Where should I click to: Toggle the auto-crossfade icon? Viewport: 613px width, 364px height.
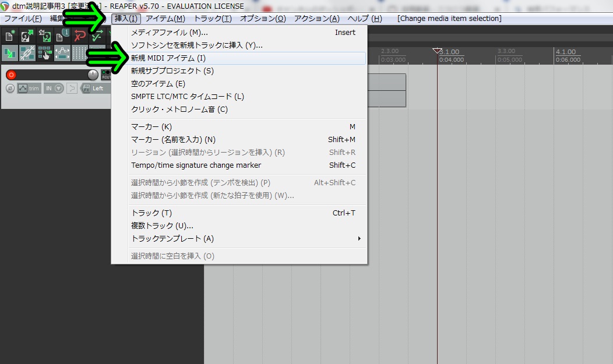coord(9,52)
